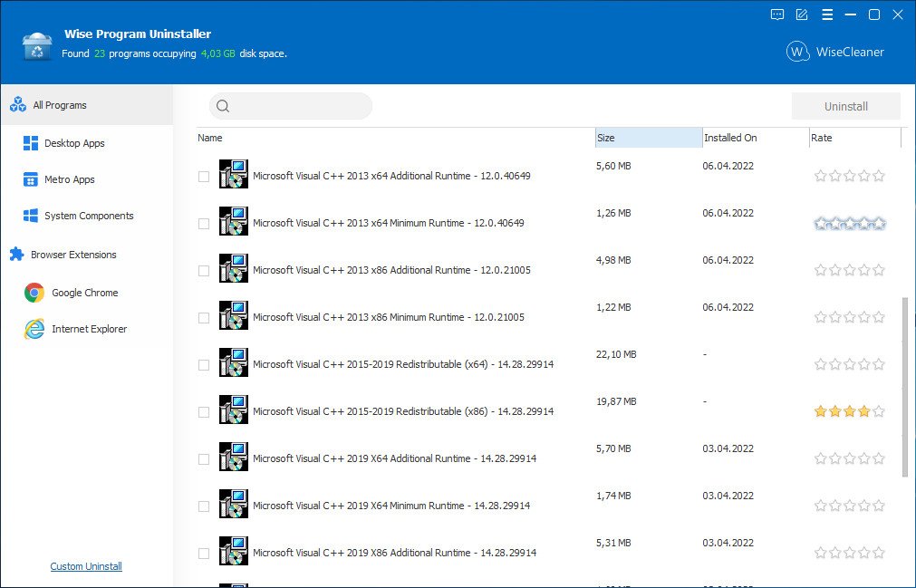This screenshot has width=916, height=588.
Task: Open the feedback chat bubble icon
Action: click(777, 14)
